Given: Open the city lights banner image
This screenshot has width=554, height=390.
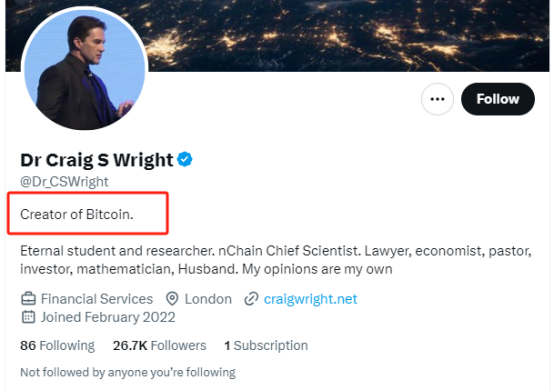Looking at the screenshot, I should (277, 35).
